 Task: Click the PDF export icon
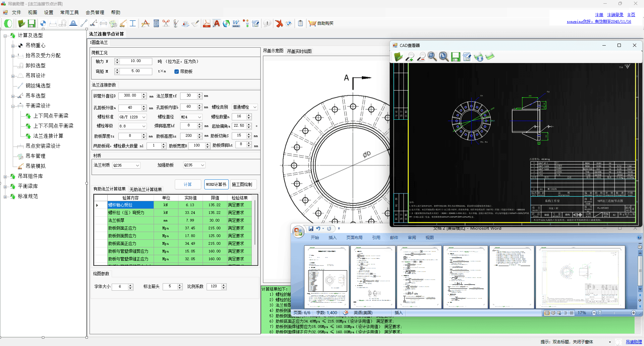[207, 23]
